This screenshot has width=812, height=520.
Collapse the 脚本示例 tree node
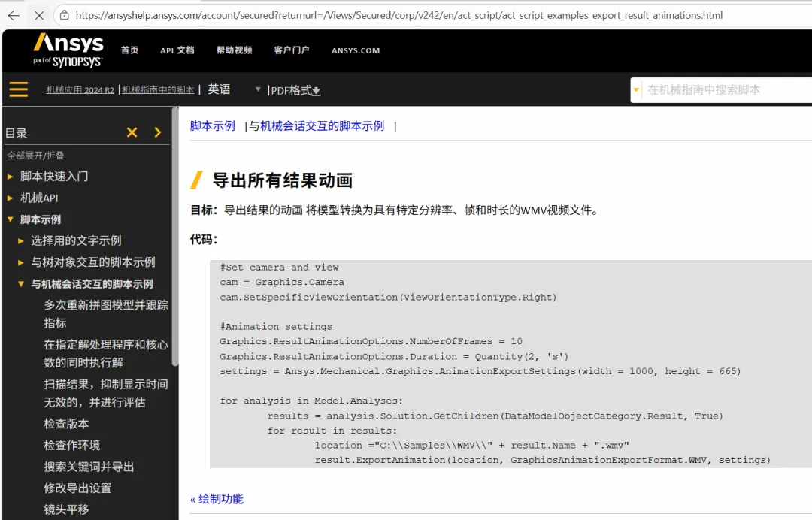(10, 219)
